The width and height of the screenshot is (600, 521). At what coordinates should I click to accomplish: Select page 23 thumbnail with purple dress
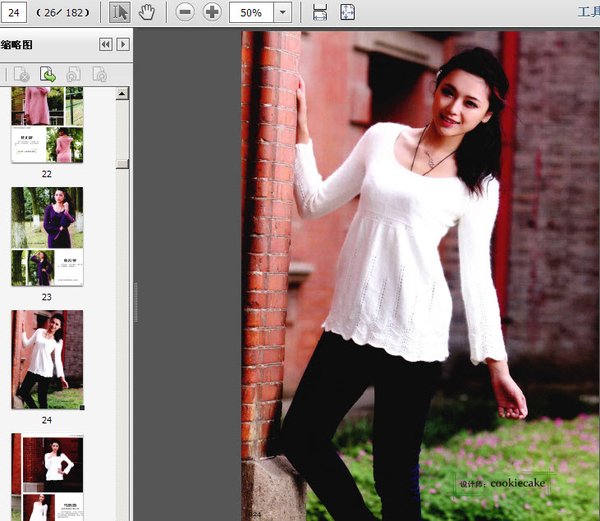click(47, 237)
